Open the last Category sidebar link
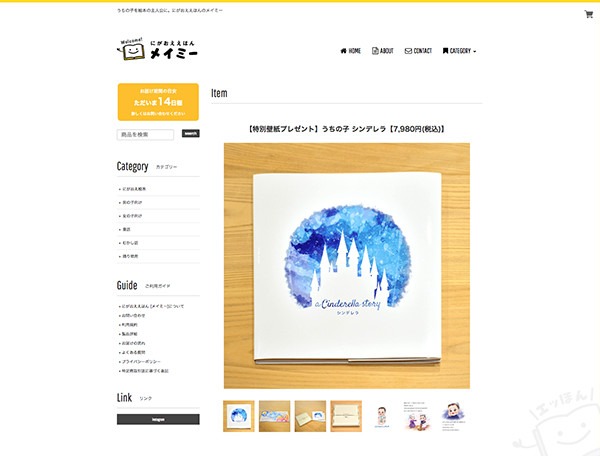Viewport: 600px width, 456px height. 130,256
